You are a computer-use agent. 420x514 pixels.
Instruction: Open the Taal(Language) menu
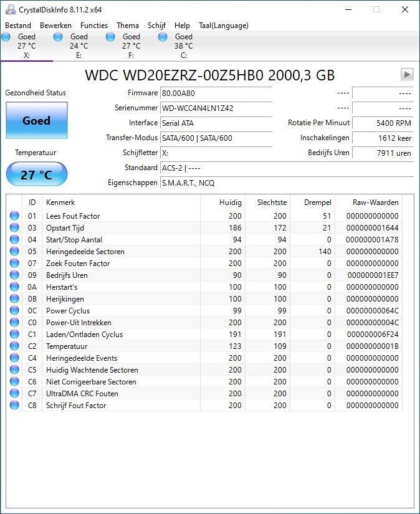224,26
